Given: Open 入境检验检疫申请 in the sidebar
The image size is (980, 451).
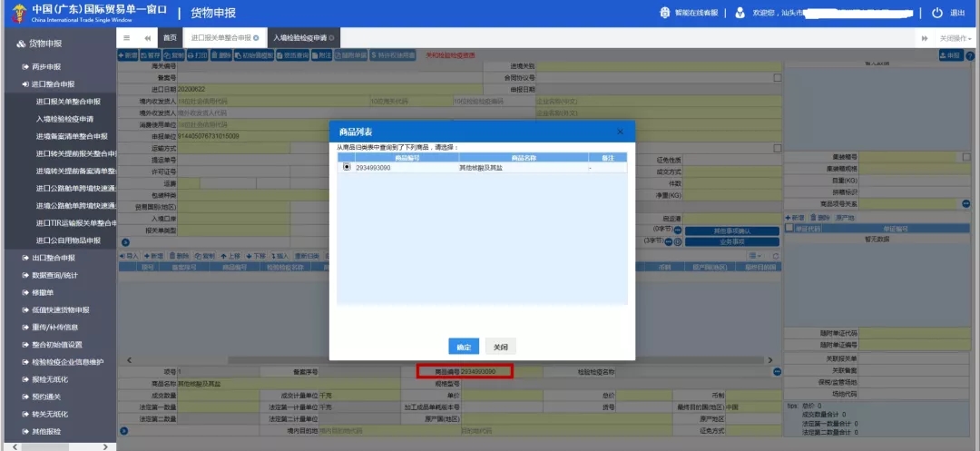Looking at the screenshot, I should [64, 119].
